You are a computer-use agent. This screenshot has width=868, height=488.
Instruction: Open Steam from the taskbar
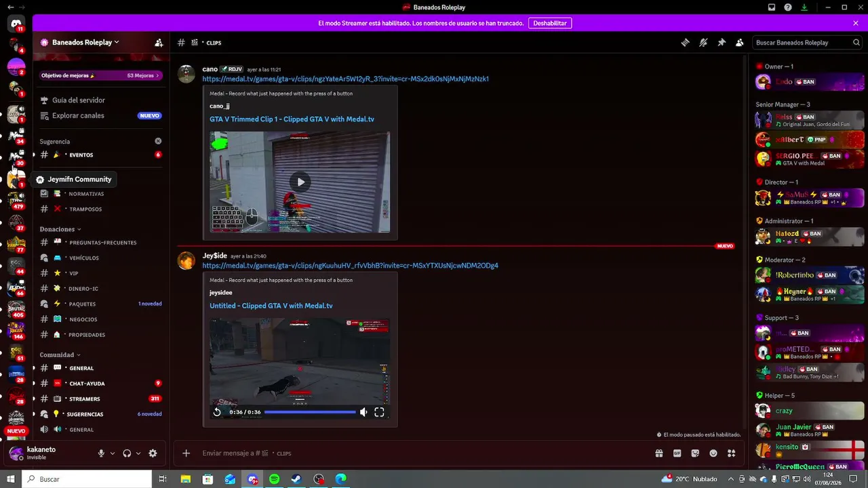297,479
